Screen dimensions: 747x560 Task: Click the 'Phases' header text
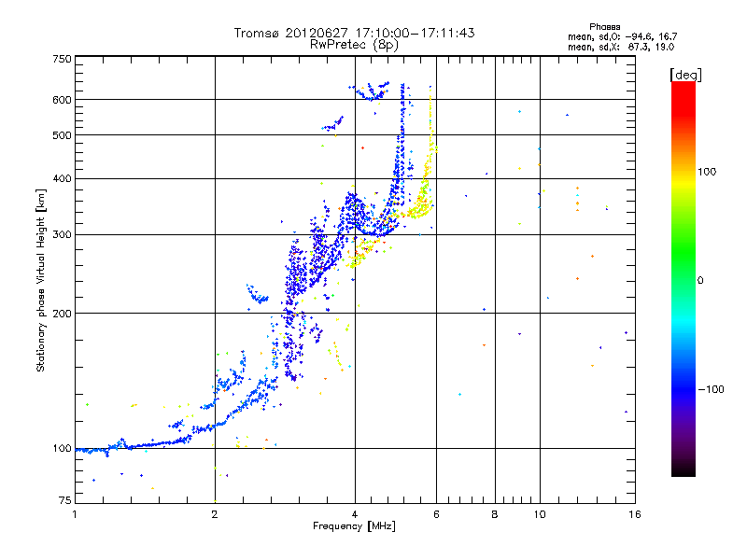pyautogui.click(x=604, y=27)
